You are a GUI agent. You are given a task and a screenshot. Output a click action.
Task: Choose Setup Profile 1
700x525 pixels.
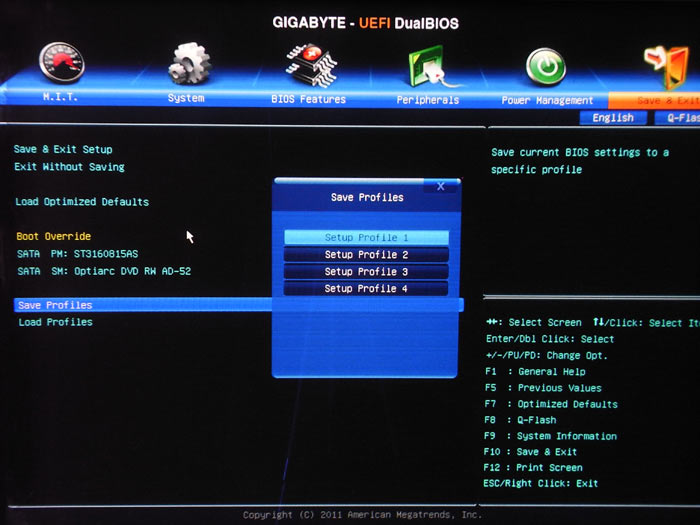(366, 238)
